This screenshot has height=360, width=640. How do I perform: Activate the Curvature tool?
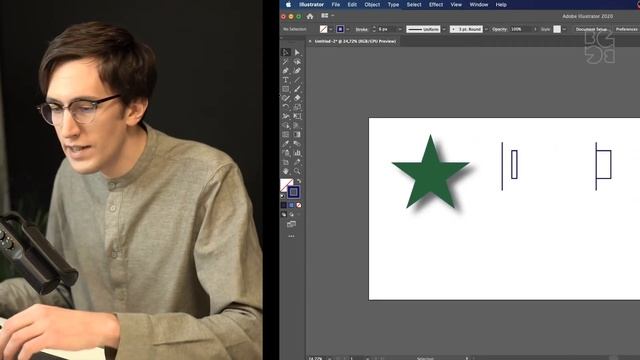point(297,71)
